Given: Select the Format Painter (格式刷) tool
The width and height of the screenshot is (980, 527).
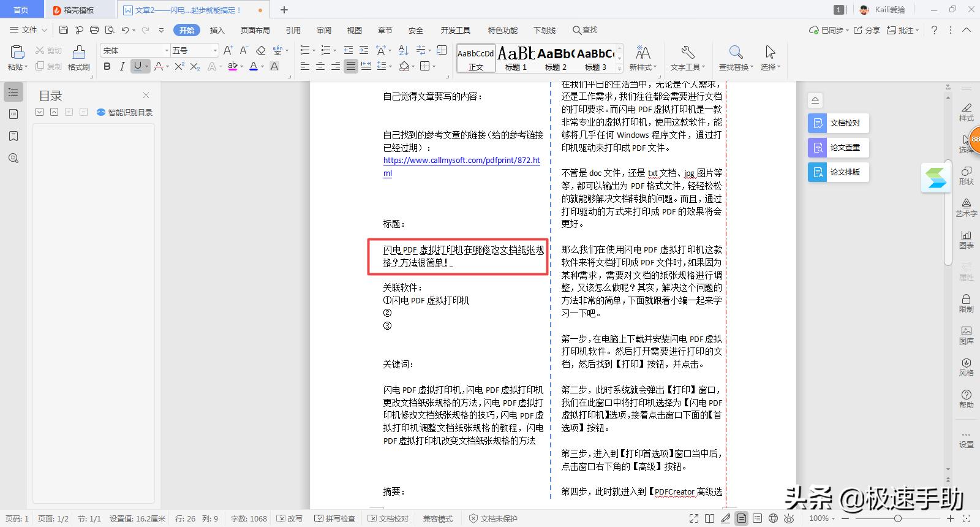Looking at the screenshot, I should click(79, 58).
